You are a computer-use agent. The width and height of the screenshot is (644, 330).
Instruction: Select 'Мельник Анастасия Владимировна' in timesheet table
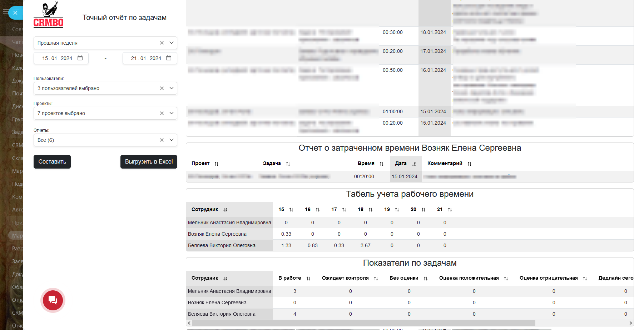click(229, 222)
